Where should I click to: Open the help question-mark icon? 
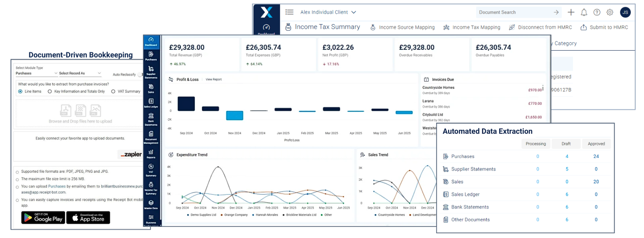[x=597, y=12]
